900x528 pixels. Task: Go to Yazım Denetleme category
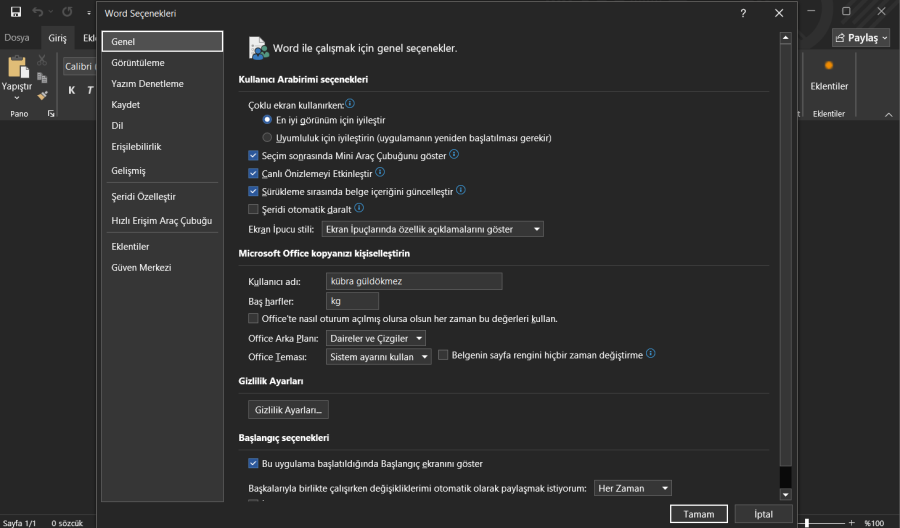(x=147, y=84)
